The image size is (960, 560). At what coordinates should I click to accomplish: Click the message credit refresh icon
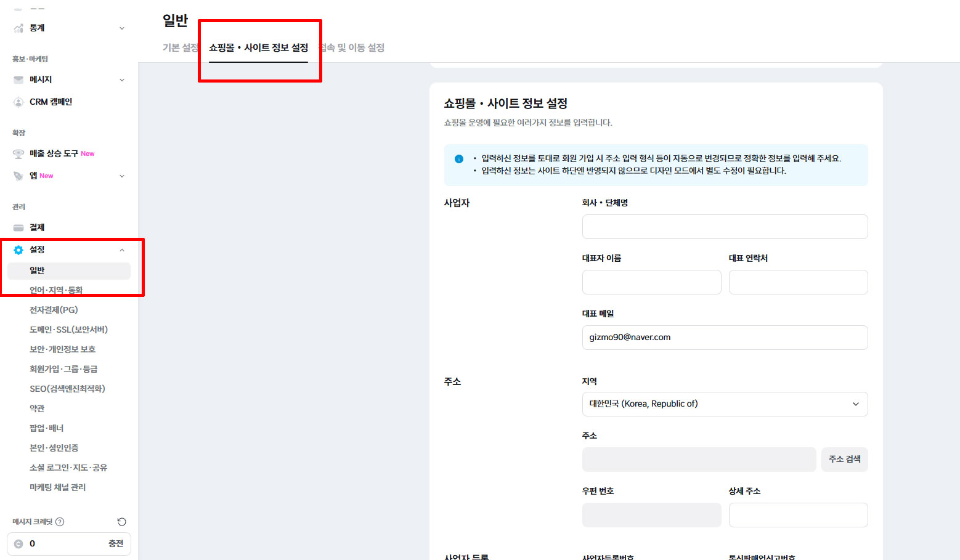121,522
